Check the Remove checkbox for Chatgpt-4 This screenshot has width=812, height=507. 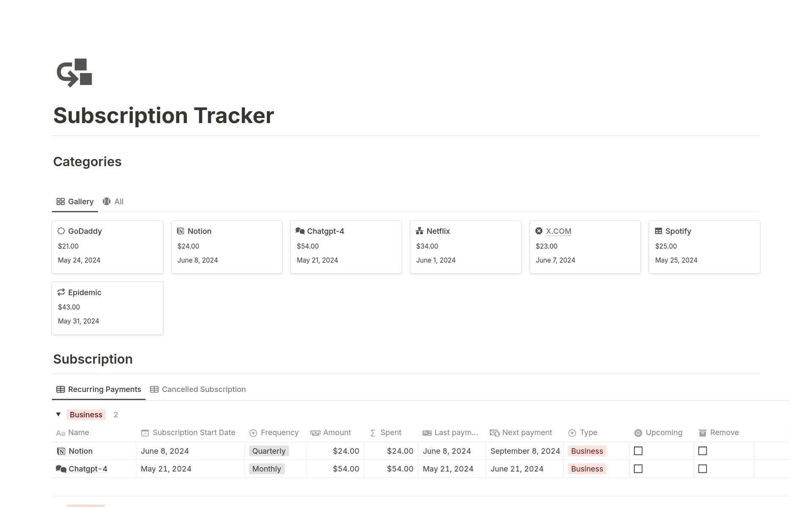[x=703, y=469]
